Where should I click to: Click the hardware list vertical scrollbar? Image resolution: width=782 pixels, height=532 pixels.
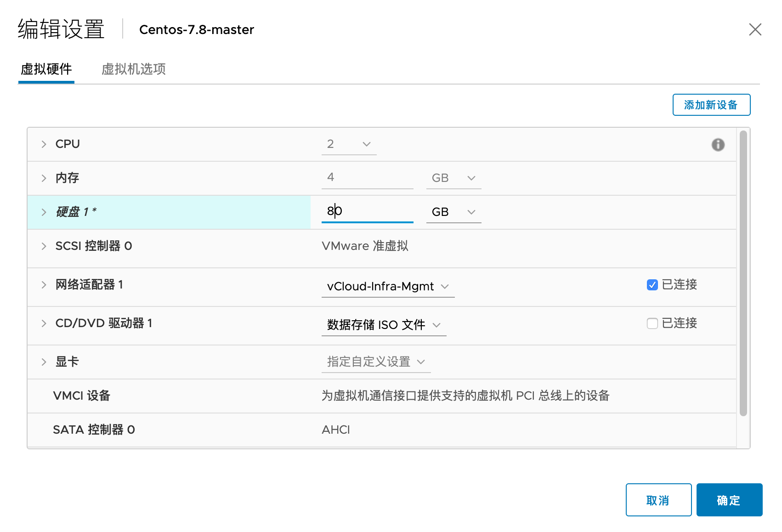[x=743, y=273]
